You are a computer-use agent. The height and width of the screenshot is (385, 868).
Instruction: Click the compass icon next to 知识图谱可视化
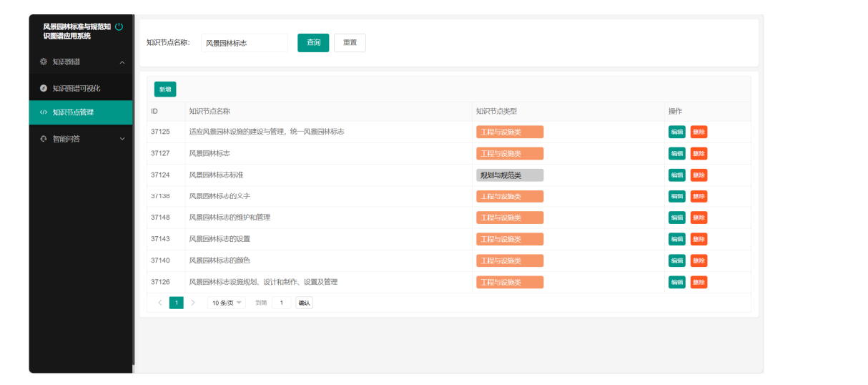coord(44,88)
